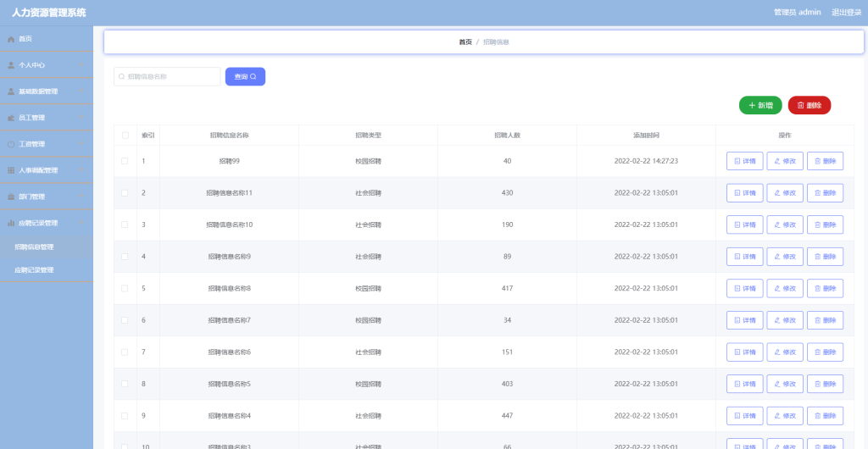Select the checkbox for 招聘信息名称8
The width and height of the screenshot is (868, 449).
coord(125,288)
